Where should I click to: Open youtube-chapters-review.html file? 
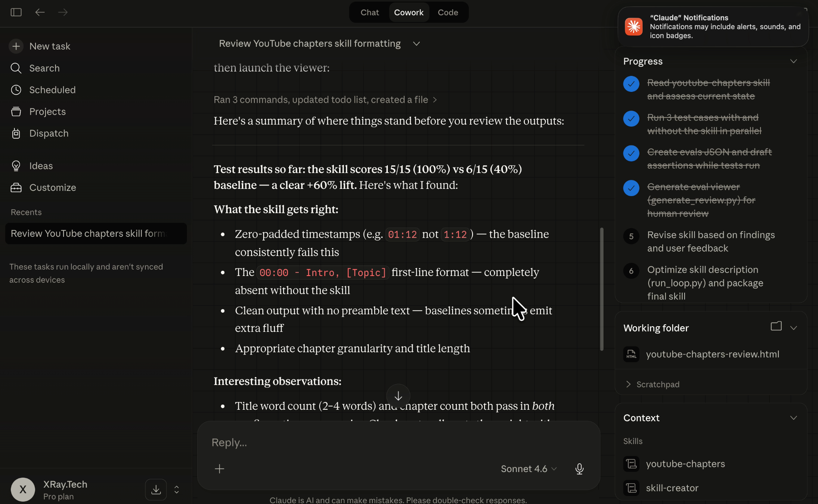tap(712, 354)
